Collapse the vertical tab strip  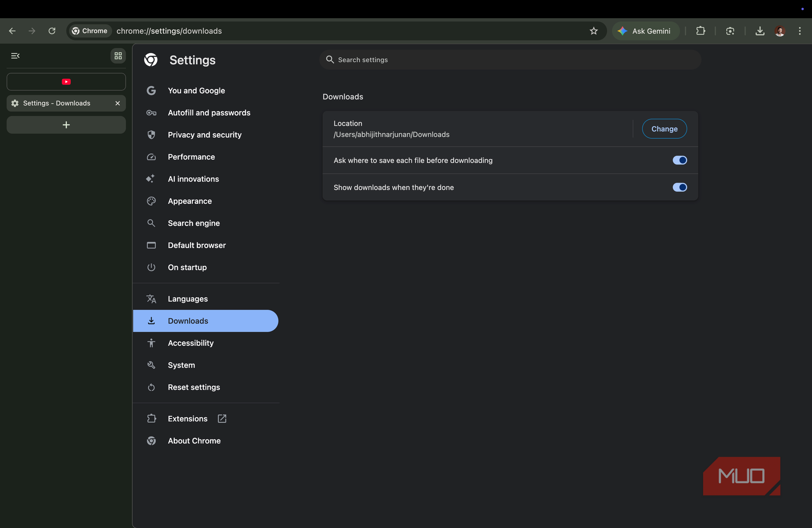[15, 56]
